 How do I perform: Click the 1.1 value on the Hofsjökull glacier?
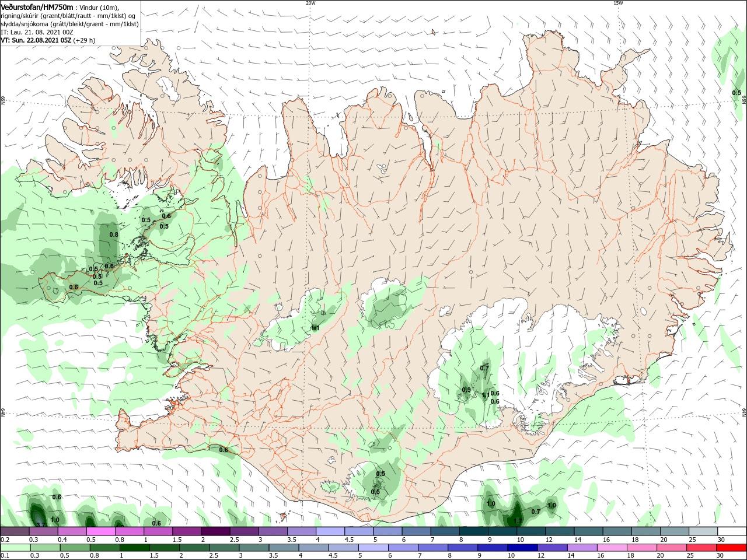315,328
